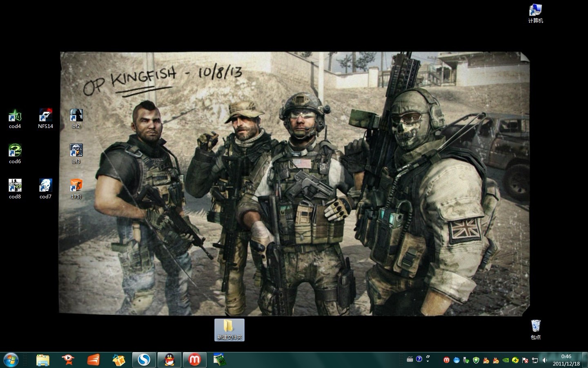Click the clock showing 0:46

566,360
